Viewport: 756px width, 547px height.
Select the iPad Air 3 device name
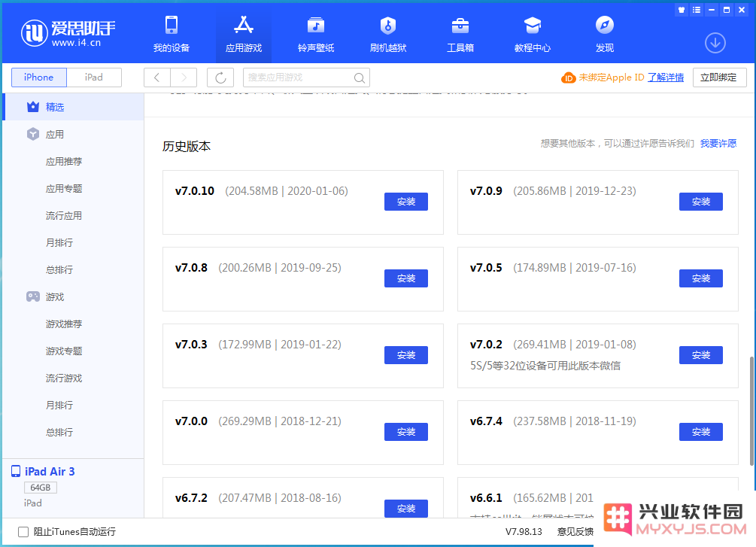(x=50, y=471)
